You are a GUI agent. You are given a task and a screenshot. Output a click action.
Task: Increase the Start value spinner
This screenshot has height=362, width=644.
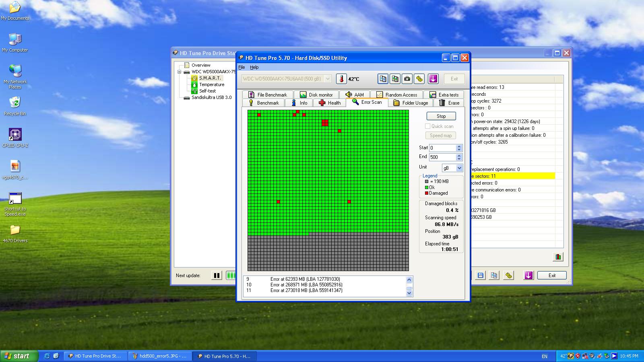click(x=459, y=146)
